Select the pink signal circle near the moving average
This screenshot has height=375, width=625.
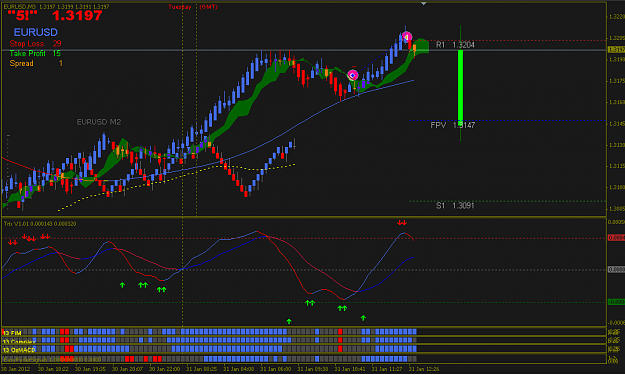tap(352, 75)
